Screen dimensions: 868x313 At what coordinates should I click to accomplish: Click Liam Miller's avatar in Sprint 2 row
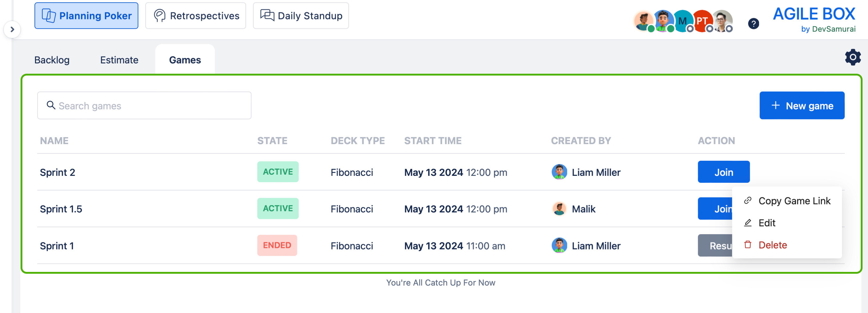pos(559,172)
